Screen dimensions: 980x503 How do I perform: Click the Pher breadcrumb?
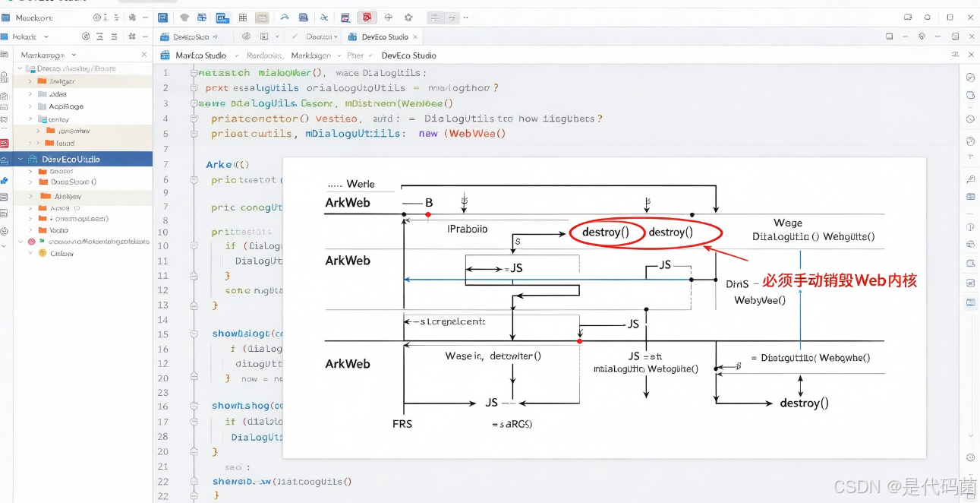tap(355, 55)
